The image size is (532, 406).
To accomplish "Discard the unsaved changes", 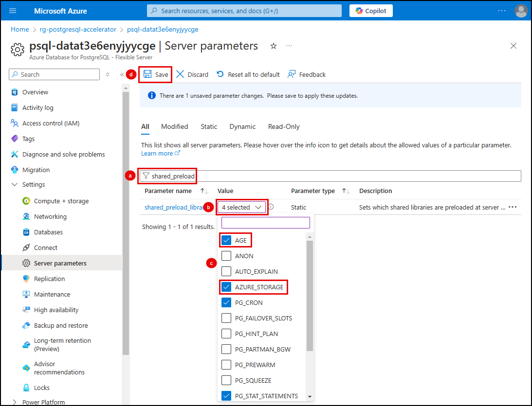I will 192,74.
